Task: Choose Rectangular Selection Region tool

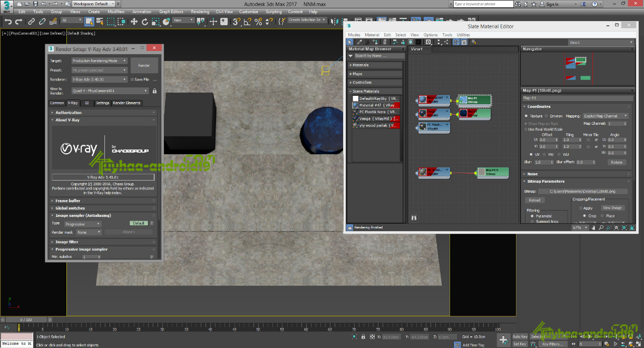Action: 111,22
